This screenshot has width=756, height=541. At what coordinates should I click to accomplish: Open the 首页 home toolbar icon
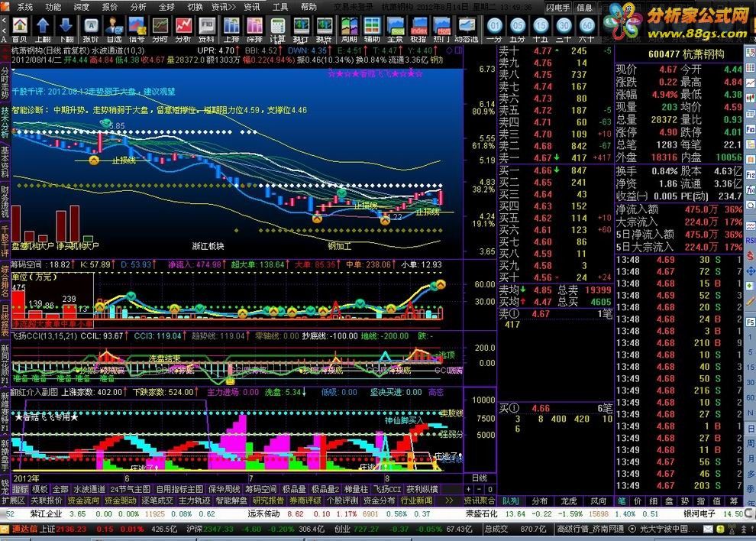[20, 30]
